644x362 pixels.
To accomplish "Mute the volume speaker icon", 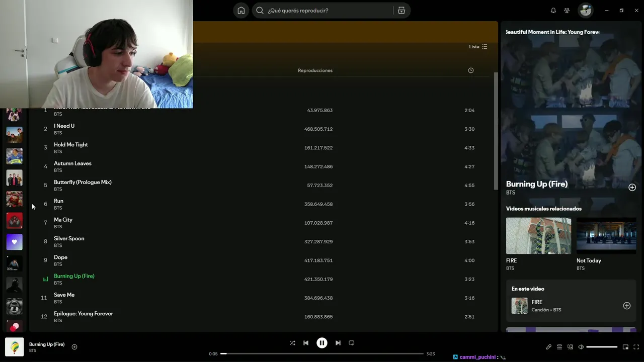I will [x=581, y=347].
